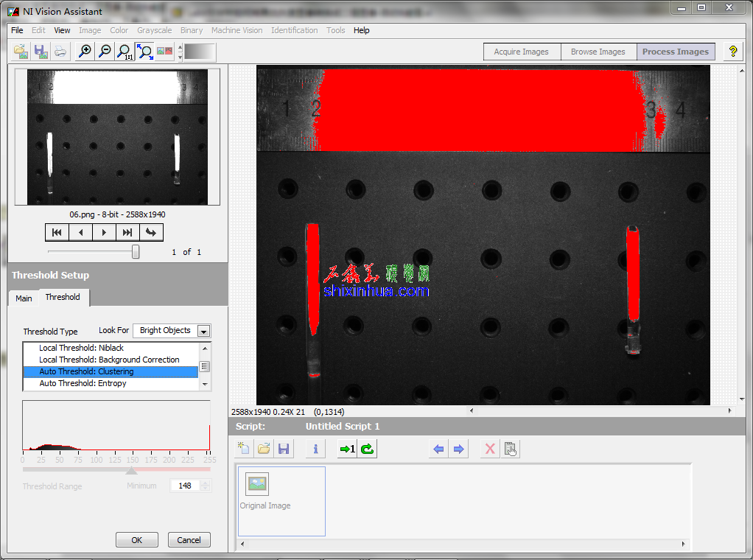The image size is (753, 560).
Task: Open the script information icon
Action: click(315, 449)
